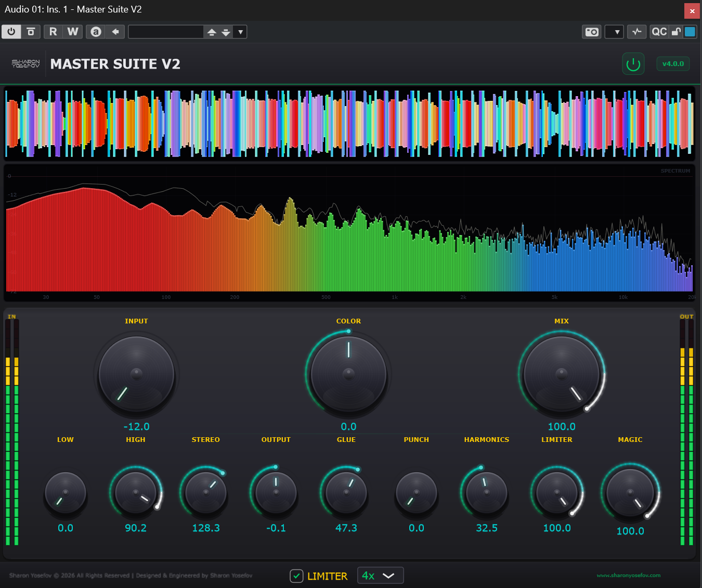This screenshot has width=702, height=588.
Task: Enable Read automation with the R icon
Action: 53,32
